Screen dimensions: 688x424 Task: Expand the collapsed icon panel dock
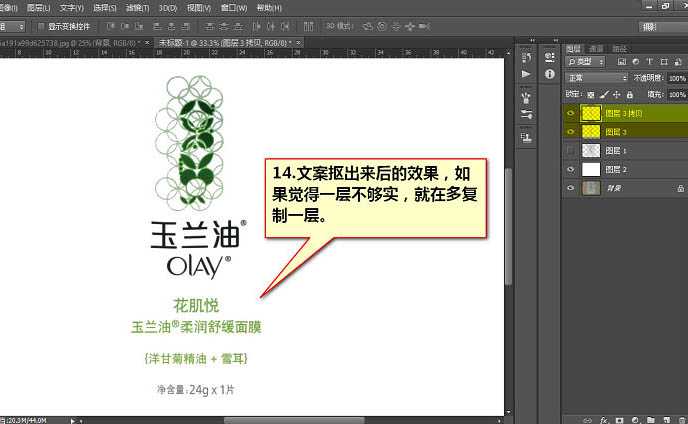[532, 40]
